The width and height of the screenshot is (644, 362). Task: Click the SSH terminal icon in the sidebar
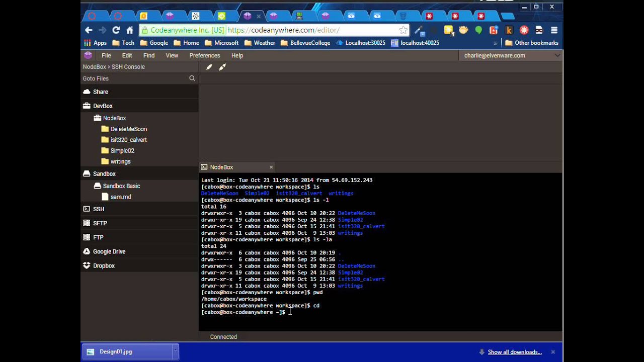[x=87, y=209]
